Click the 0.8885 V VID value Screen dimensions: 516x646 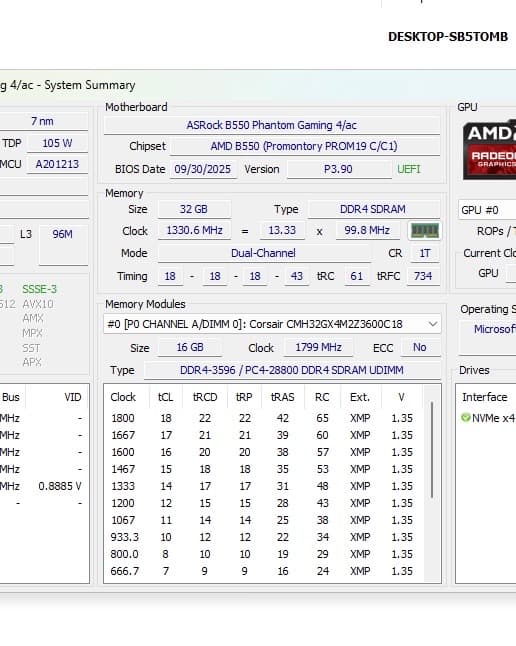60,486
